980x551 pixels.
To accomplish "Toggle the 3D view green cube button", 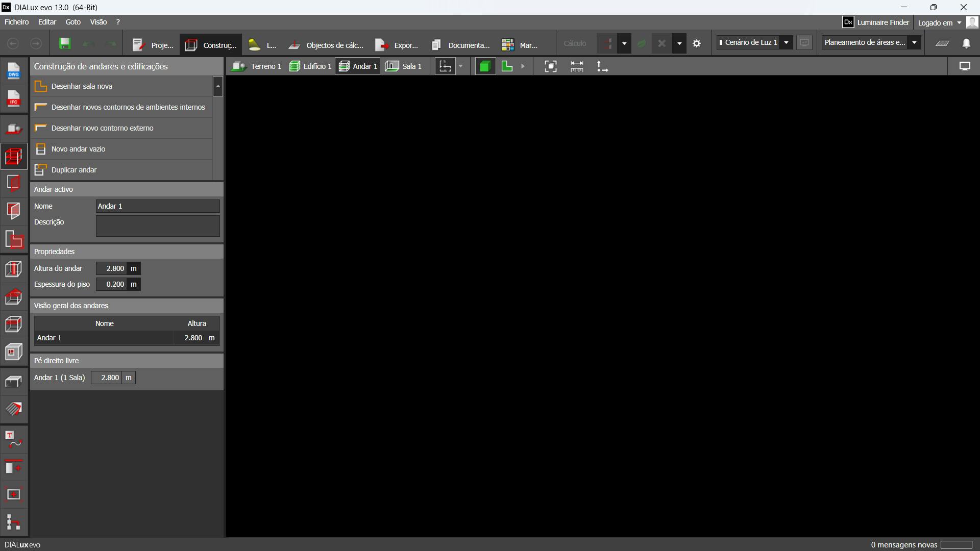I will [485, 66].
